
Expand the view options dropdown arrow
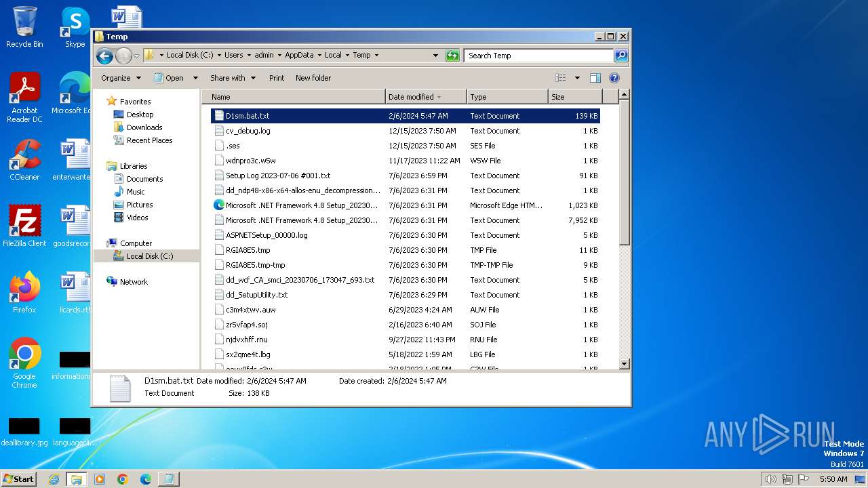(x=577, y=78)
